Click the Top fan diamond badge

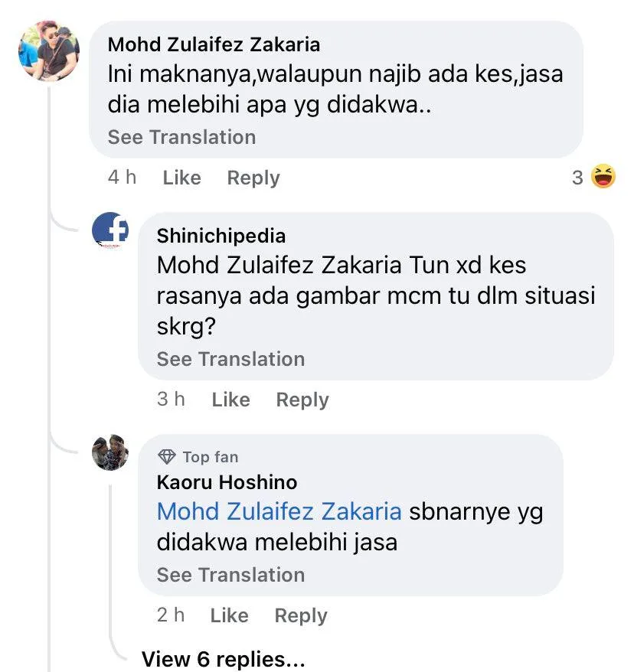click(166, 457)
